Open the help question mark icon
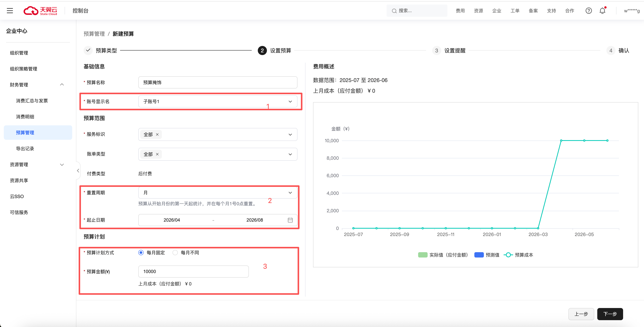Screen dimensions: 644x327 pyautogui.click(x=589, y=11)
